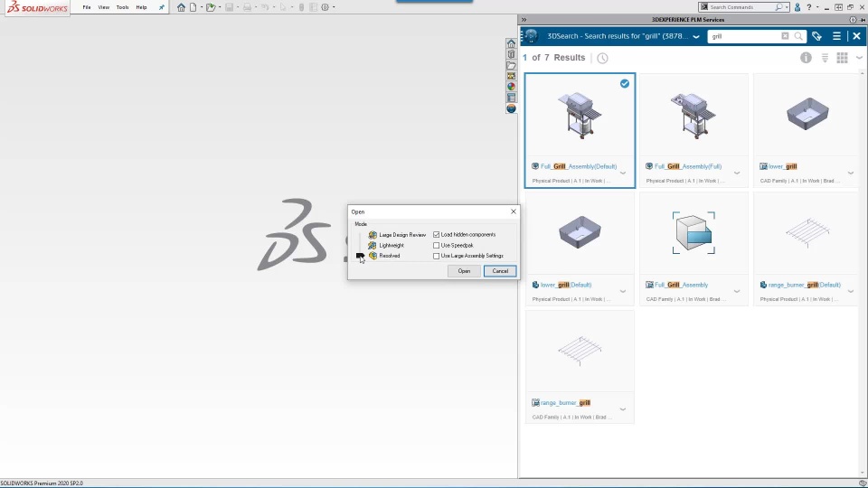Expand the lower_grill CAD Family card chevron
The height and width of the screenshot is (488, 868).
coord(851,174)
